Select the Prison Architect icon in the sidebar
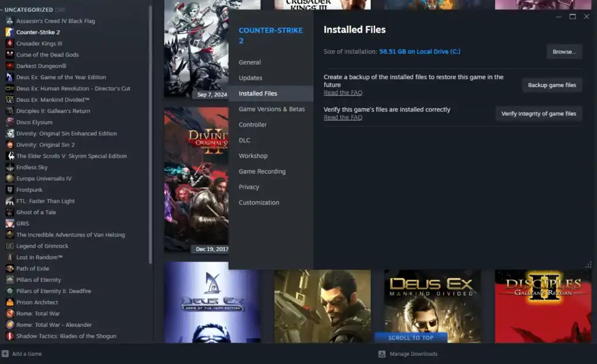The height and width of the screenshot is (364, 597). coord(9,302)
